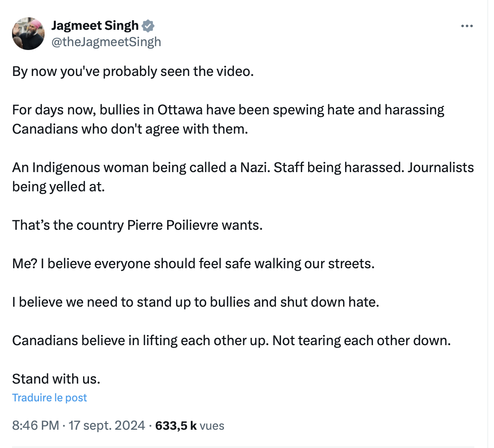Open Jagmeet Singh's profile picture
Viewport: 494px width, 448px height.
tap(28, 33)
